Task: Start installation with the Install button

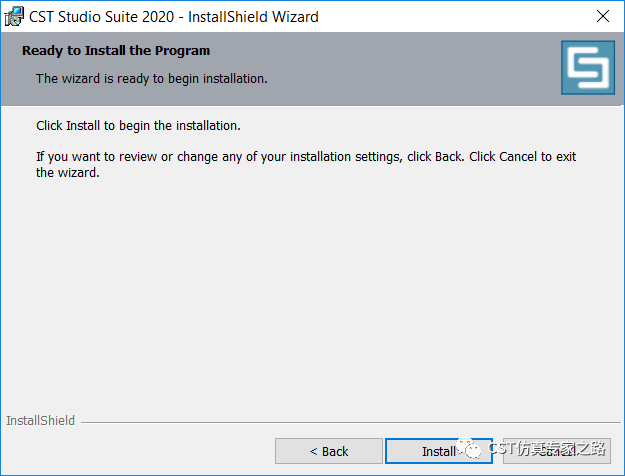Action: [x=439, y=451]
